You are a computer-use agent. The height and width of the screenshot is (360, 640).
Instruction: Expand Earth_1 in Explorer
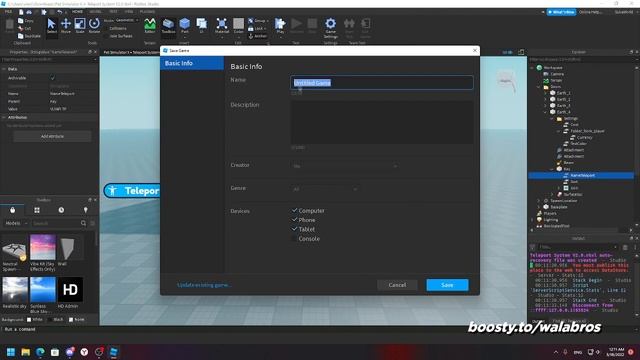point(545,93)
